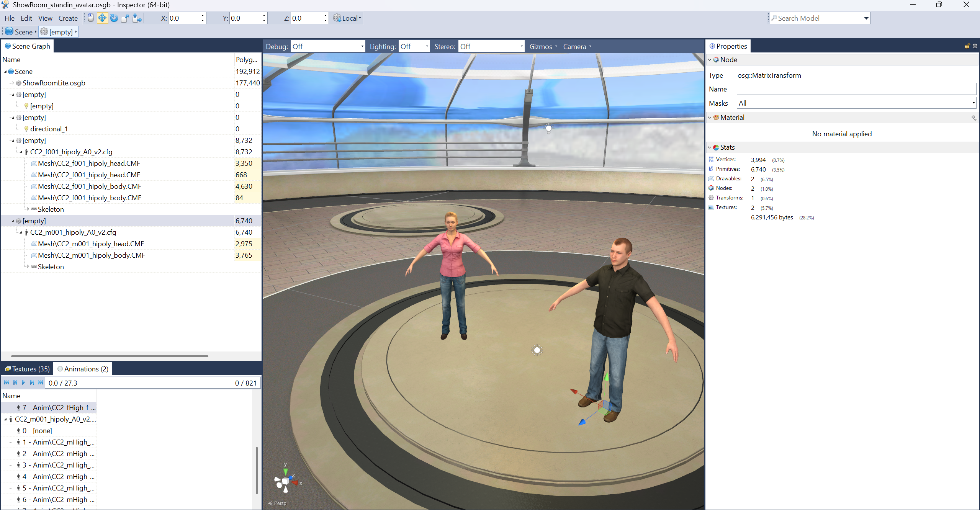
Task: Select the scale gizmo tool
Action: coord(125,18)
